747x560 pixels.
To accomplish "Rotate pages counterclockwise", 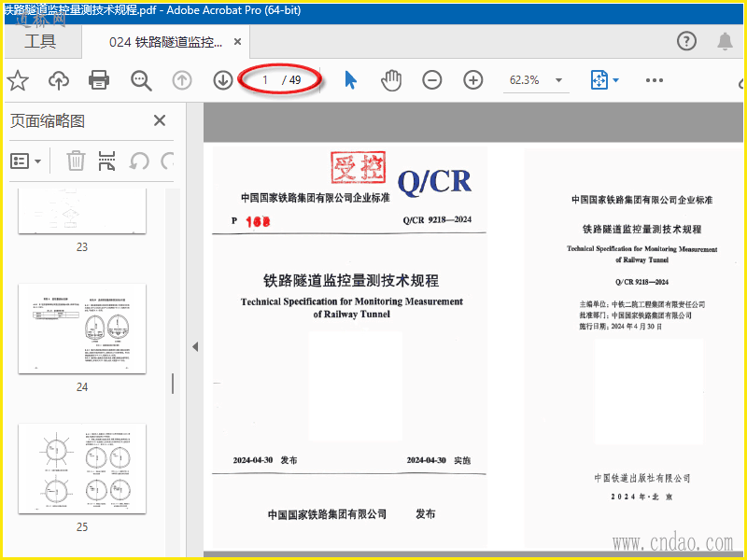I will [x=139, y=161].
